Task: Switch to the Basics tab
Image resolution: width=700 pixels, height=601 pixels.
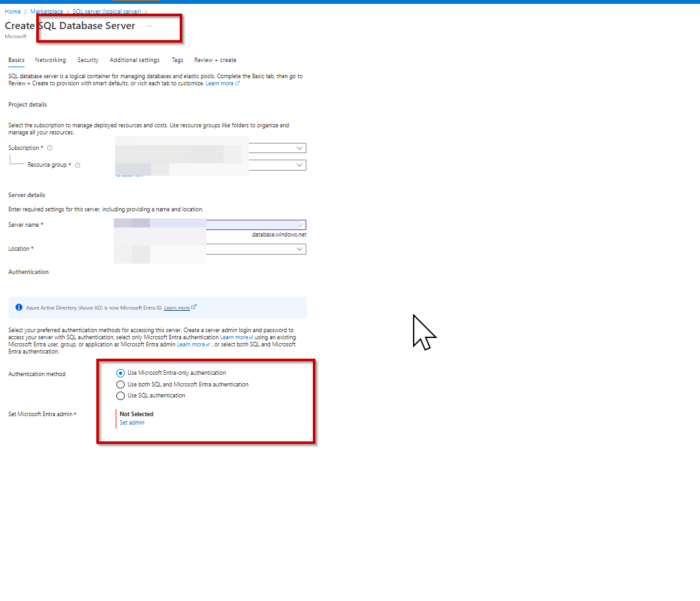Action: (17, 60)
